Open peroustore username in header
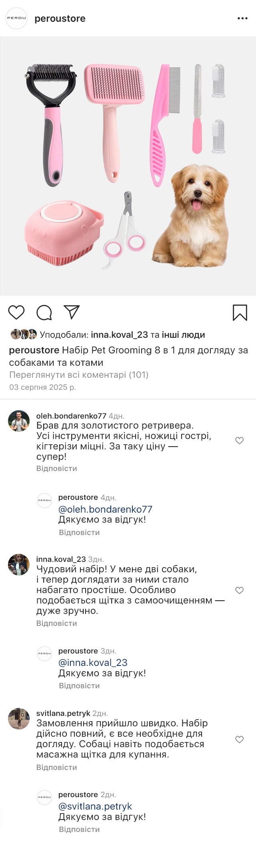Image resolution: width=256 pixels, height=868 pixels. pyautogui.click(x=60, y=18)
